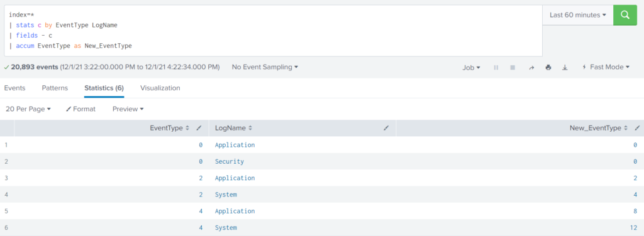Sort by LogName column
Viewport: 644px width, 236px height.
point(233,128)
